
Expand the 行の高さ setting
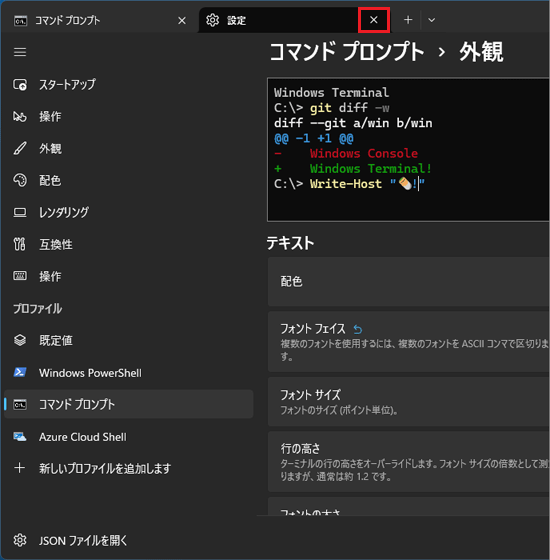pos(409,462)
